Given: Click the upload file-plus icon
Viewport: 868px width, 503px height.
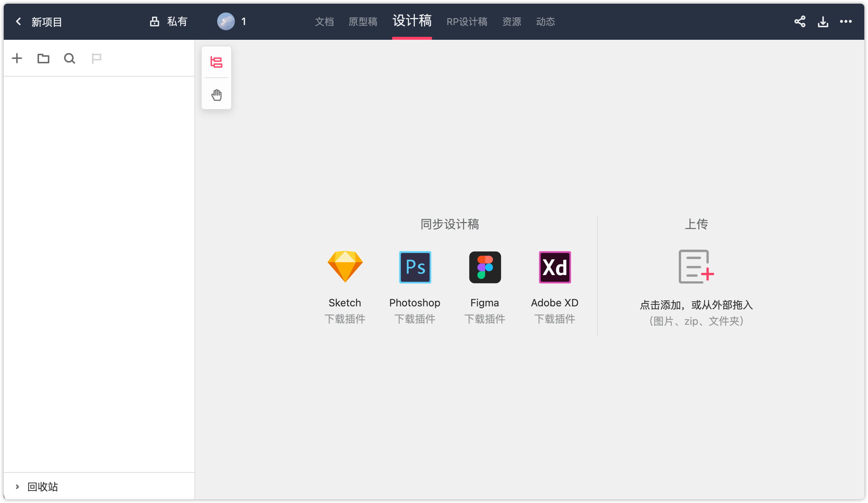Looking at the screenshot, I should point(696,267).
